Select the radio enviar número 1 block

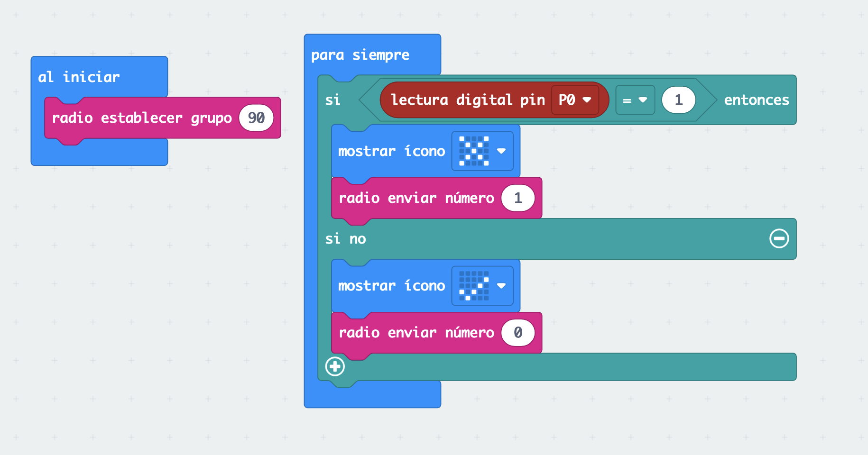pyautogui.click(x=417, y=198)
